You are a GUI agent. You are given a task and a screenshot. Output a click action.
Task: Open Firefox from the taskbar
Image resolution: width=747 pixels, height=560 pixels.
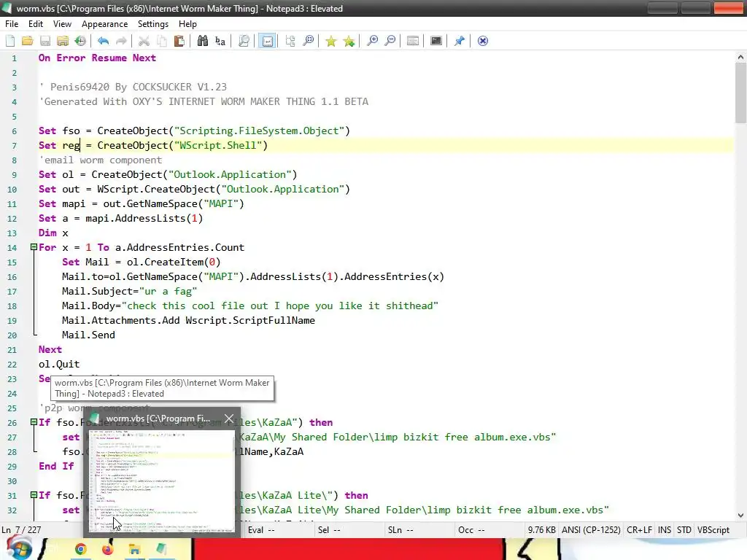pos(108,550)
